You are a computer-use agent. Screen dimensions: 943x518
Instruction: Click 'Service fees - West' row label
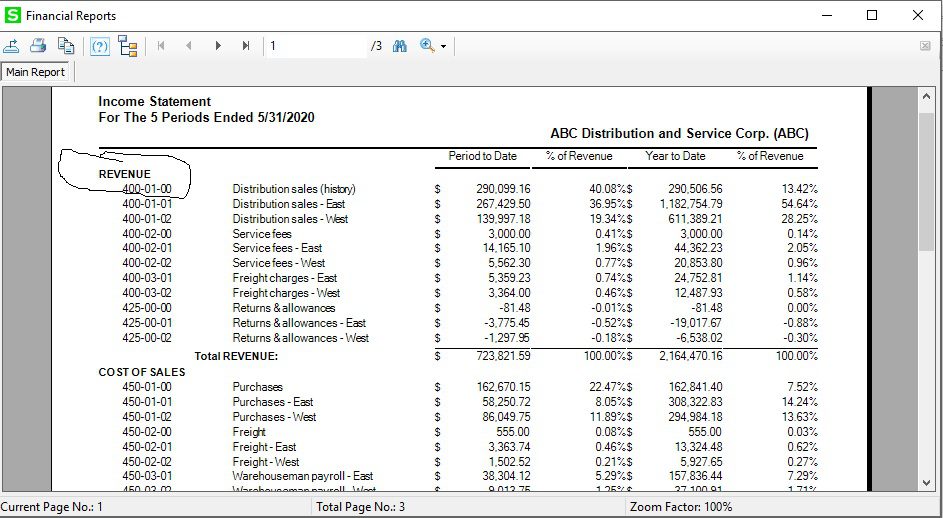[x=279, y=264]
